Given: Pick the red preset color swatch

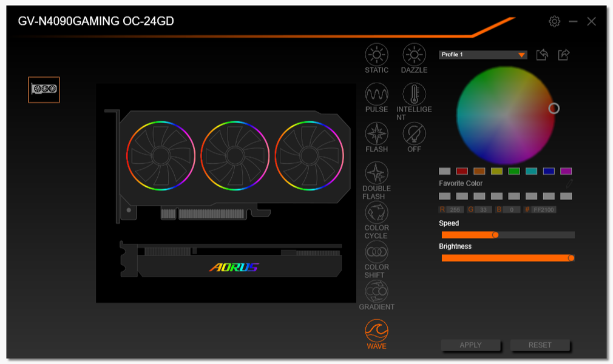Looking at the screenshot, I should [x=462, y=171].
